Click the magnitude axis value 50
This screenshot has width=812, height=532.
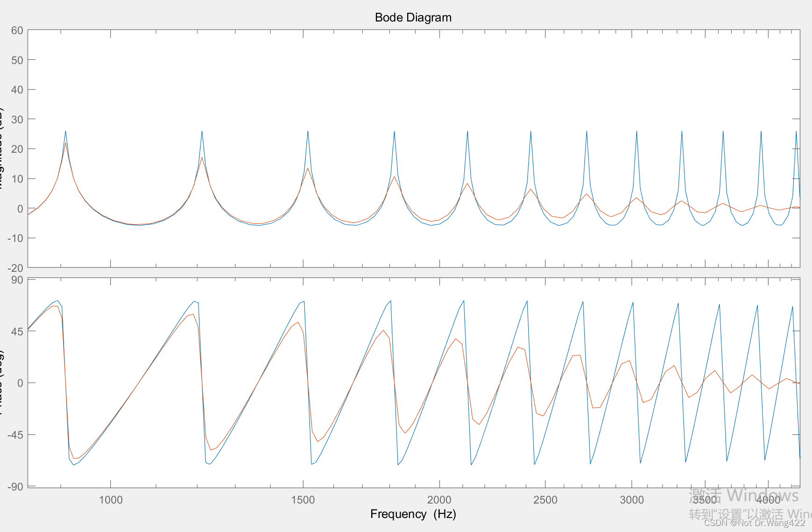pos(17,60)
